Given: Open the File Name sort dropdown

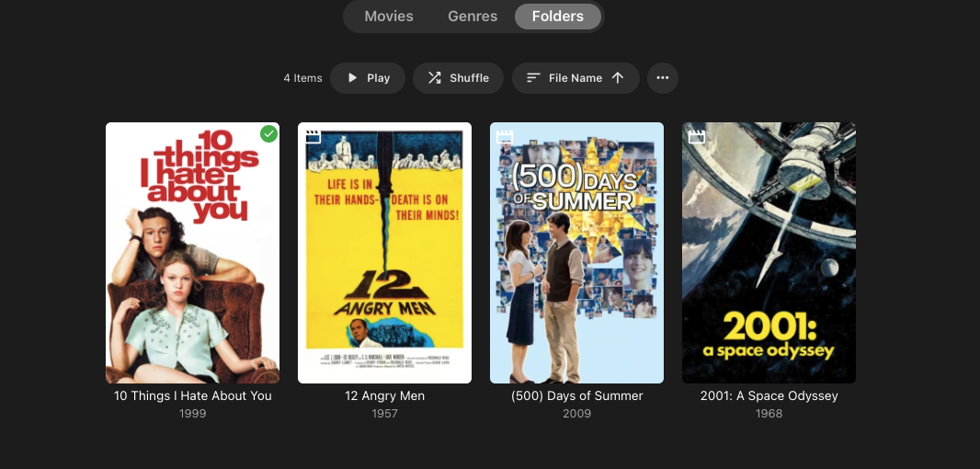Looking at the screenshot, I should [x=575, y=78].
